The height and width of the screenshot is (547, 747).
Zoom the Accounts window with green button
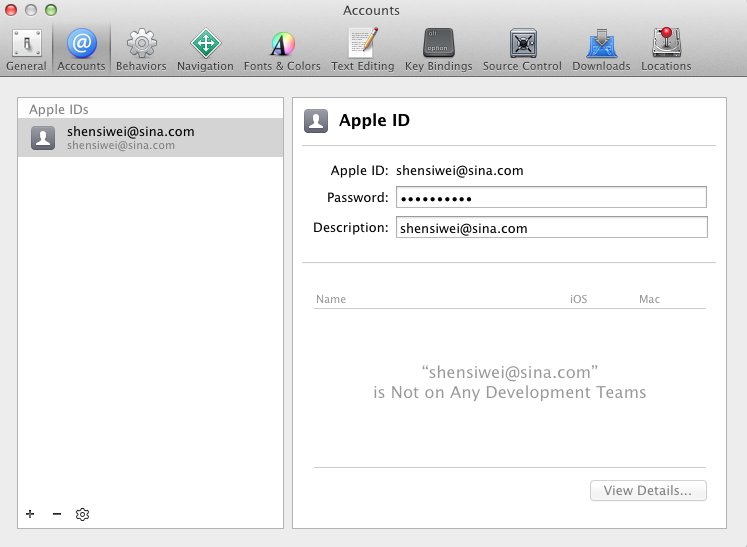click(x=51, y=10)
